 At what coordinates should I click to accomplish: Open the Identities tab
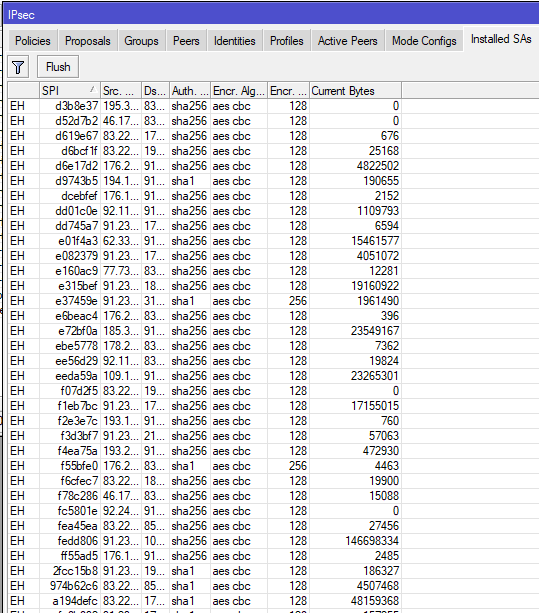(x=235, y=41)
